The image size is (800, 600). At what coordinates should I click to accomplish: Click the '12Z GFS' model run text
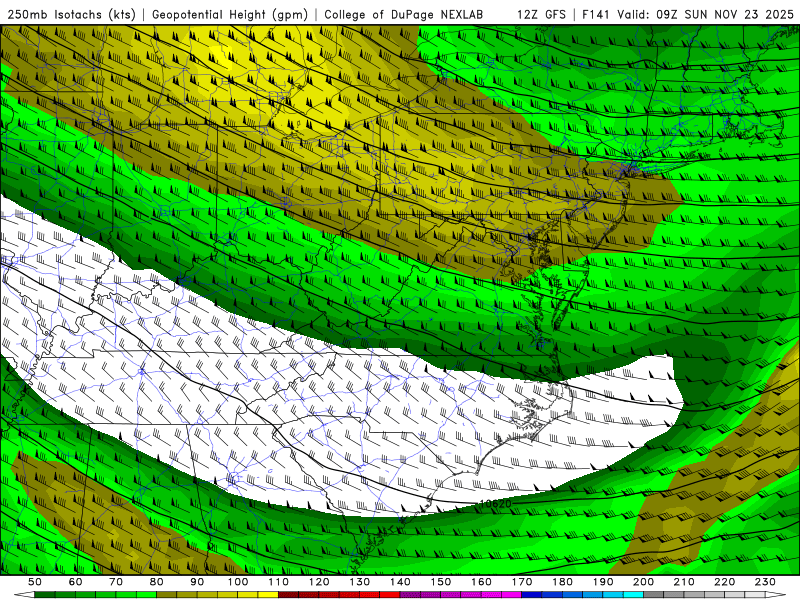click(x=541, y=14)
